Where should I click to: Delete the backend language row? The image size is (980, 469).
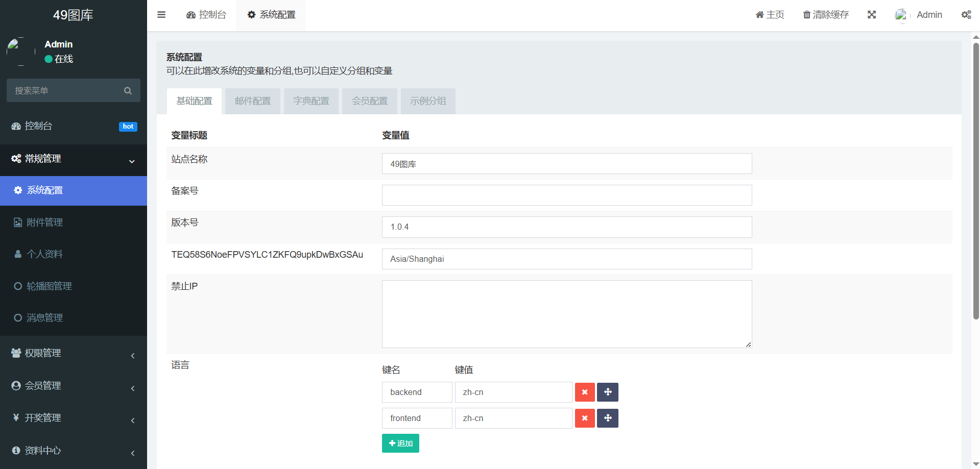coord(584,392)
